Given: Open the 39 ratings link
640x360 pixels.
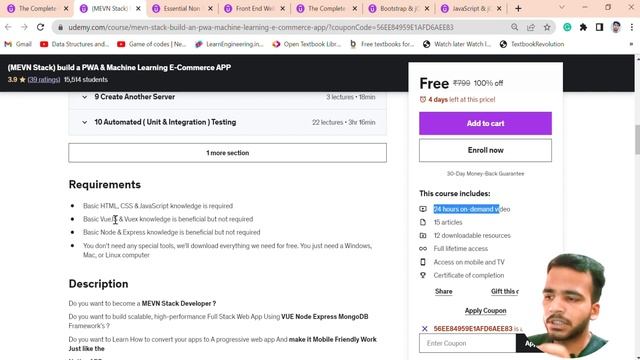Looking at the screenshot, I should [44, 80].
